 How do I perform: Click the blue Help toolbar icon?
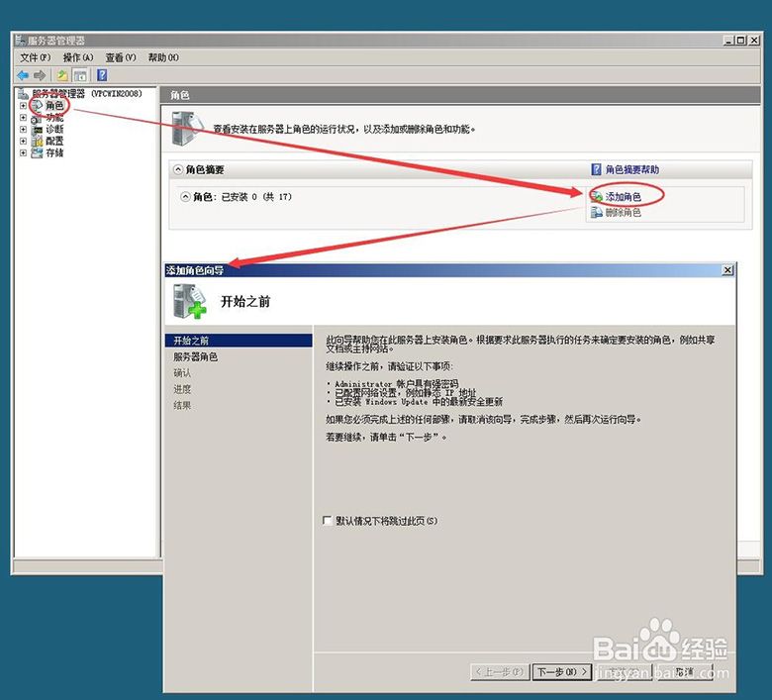coord(102,75)
